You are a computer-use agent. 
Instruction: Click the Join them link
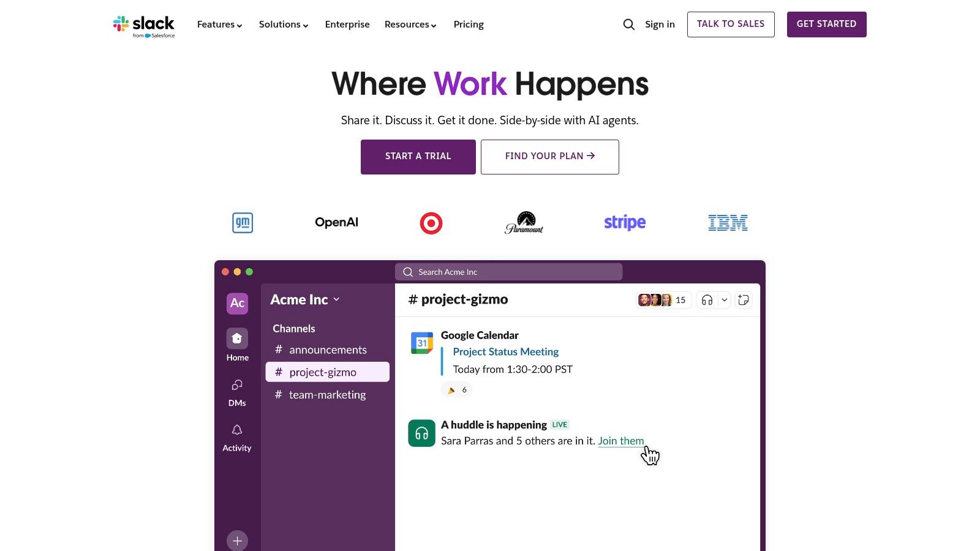pyautogui.click(x=621, y=441)
